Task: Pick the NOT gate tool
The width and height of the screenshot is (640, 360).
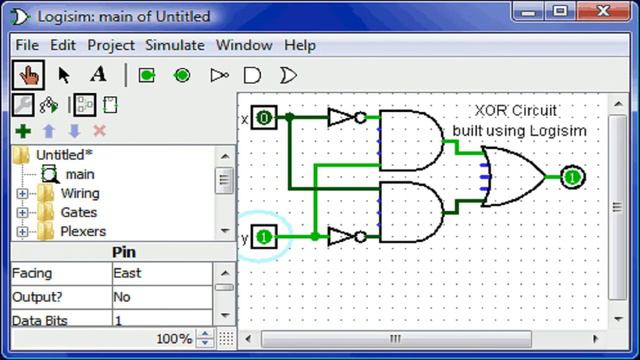Action: tap(219, 76)
